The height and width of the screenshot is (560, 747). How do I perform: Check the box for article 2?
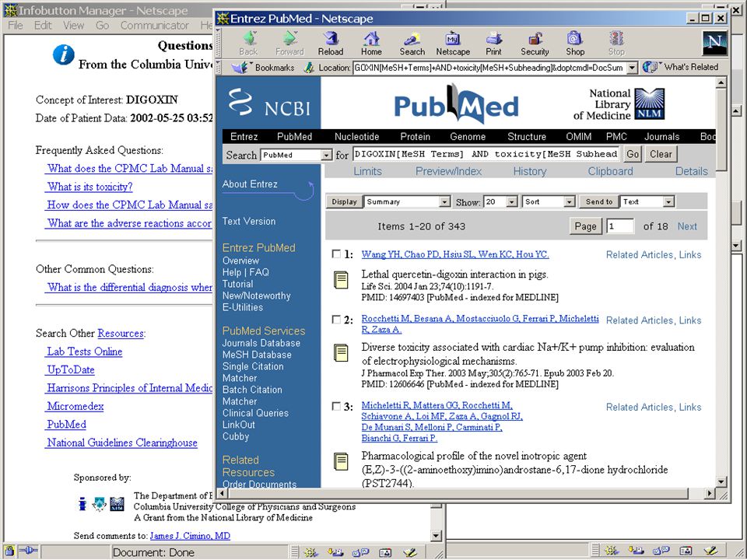[336, 319]
